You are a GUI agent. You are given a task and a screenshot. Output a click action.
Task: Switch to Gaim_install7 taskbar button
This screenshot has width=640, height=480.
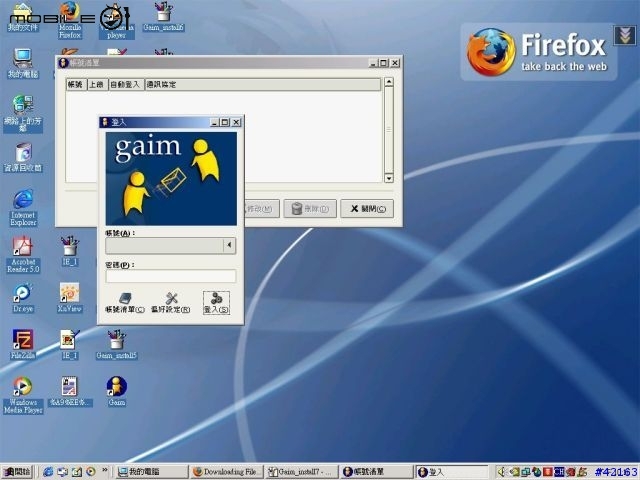(302, 472)
